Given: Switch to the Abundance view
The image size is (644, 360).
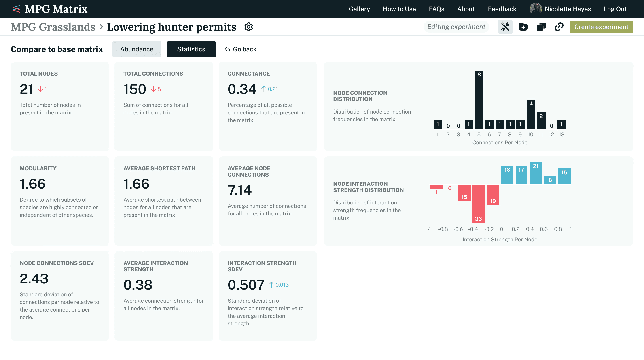Looking at the screenshot, I should click(137, 49).
